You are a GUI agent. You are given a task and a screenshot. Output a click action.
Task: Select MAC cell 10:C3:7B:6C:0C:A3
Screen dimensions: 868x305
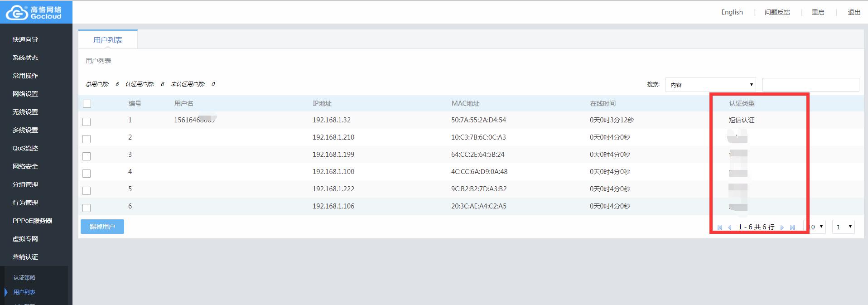478,137
